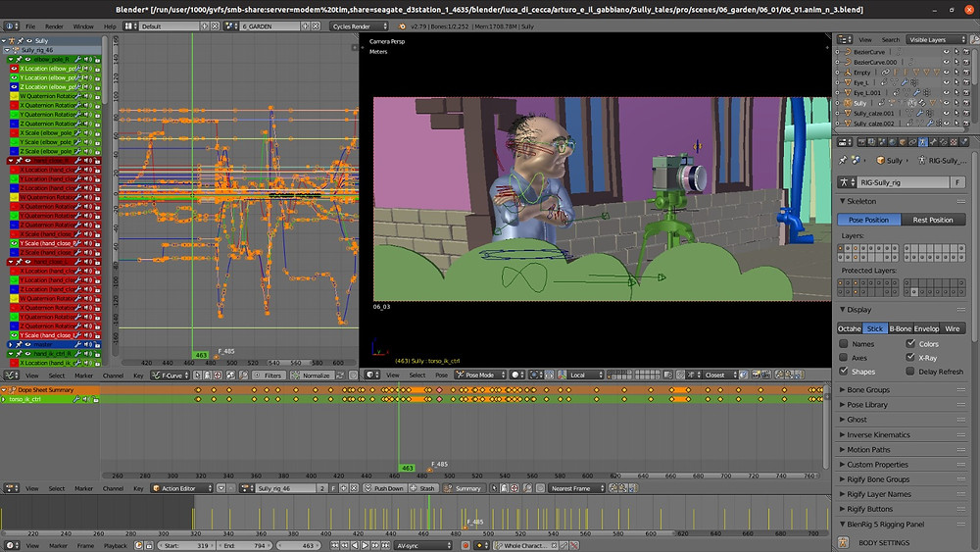Click the armature data tab icon in properties
980x552 pixels.
coord(923,142)
